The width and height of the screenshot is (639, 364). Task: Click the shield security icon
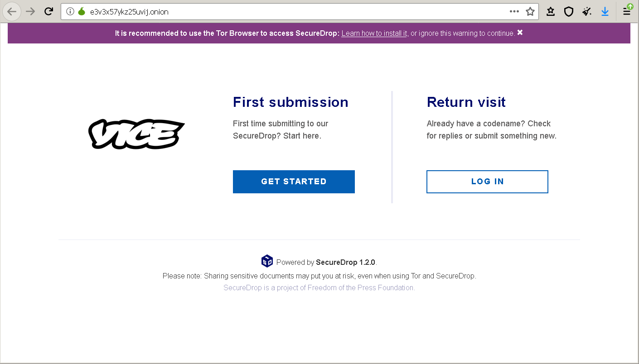pyautogui.click(x=569, y=12)
